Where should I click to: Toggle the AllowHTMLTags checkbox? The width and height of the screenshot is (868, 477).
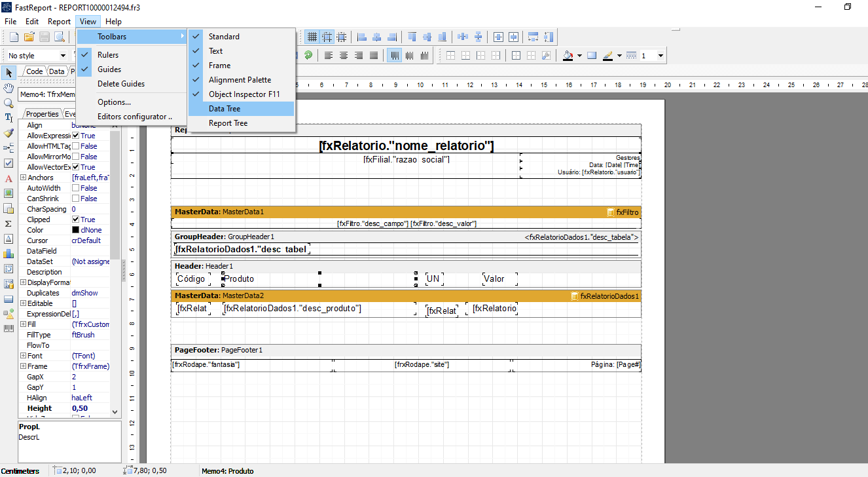[x=75, y=146]
